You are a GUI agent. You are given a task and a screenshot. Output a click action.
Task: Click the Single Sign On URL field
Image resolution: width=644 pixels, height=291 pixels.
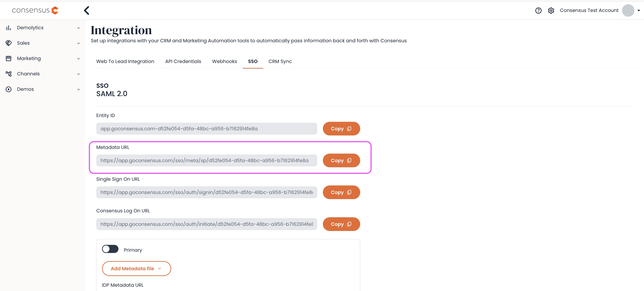coord(207,192)
